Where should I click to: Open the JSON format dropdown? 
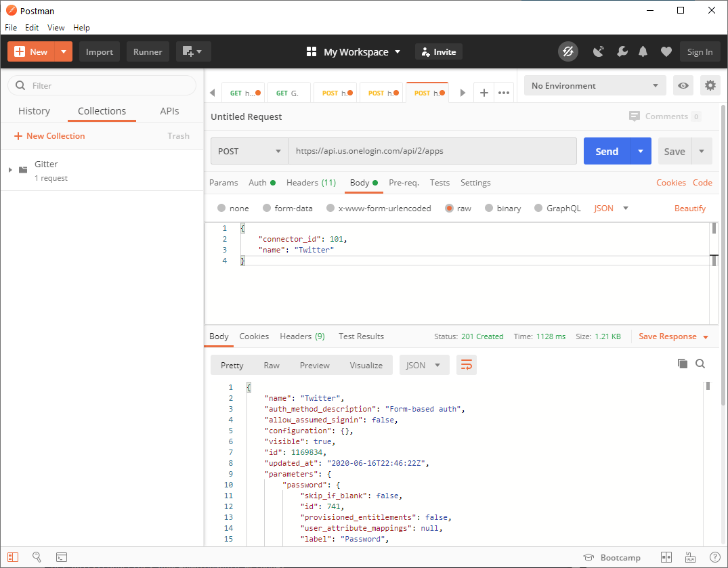(609, 208)
